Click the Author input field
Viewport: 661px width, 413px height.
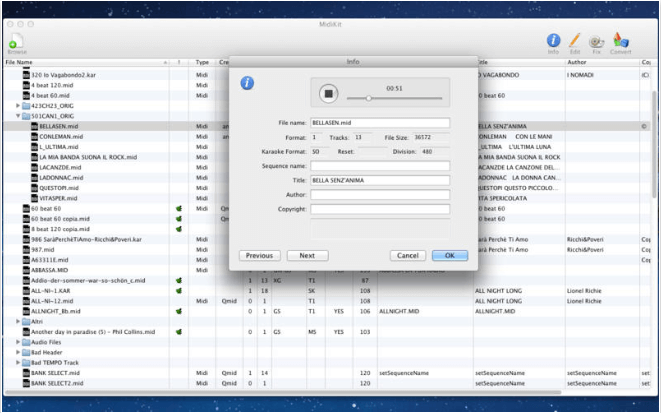(380, 195)
